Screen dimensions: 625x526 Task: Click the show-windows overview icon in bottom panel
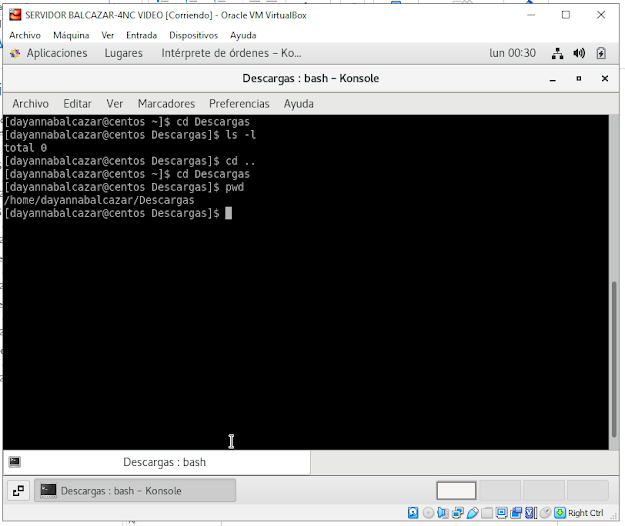pos(18,491)
